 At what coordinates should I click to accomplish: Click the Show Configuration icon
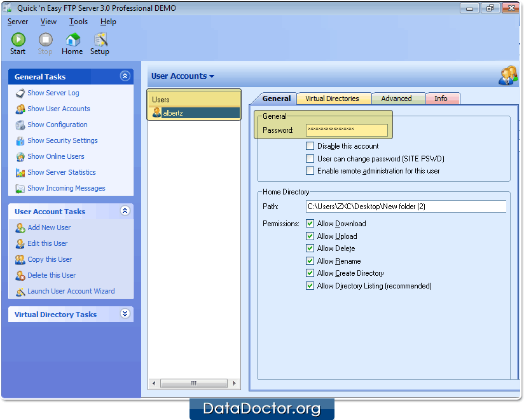coord(20,125)
